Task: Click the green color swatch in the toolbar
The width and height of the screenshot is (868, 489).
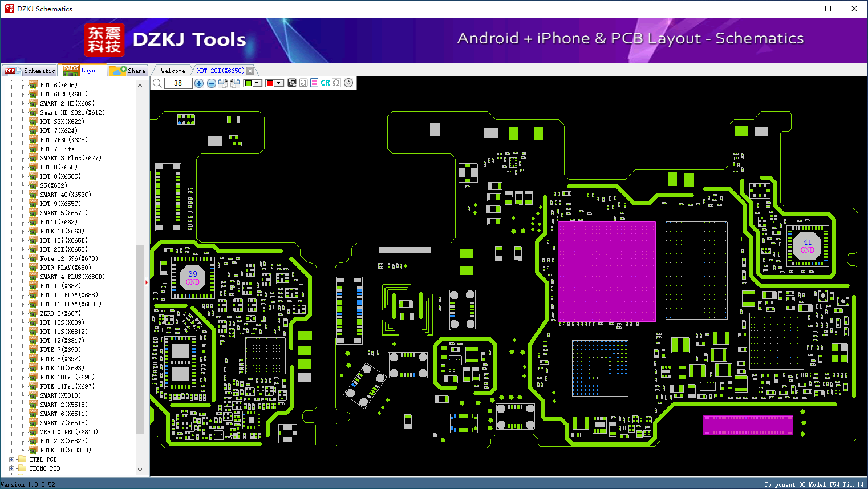Action: (248, 83)
